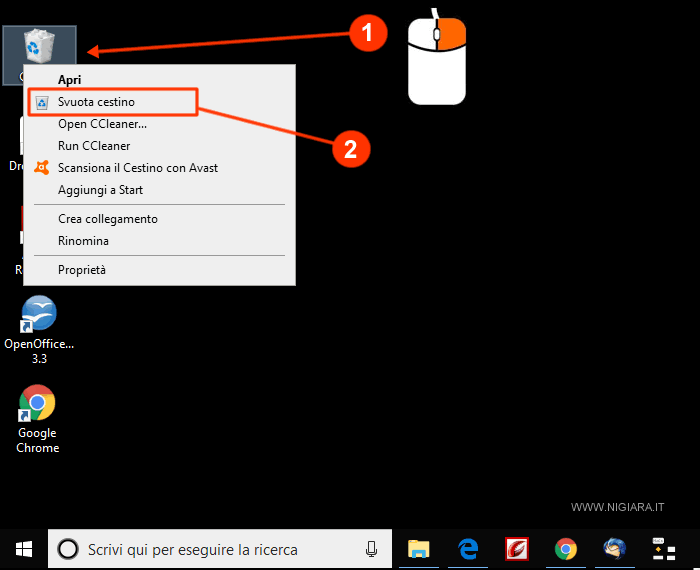The height and width of the screenshot is (570, 700).
Task: Choose Crea collegamento from the menu
Action: [107, 219]
